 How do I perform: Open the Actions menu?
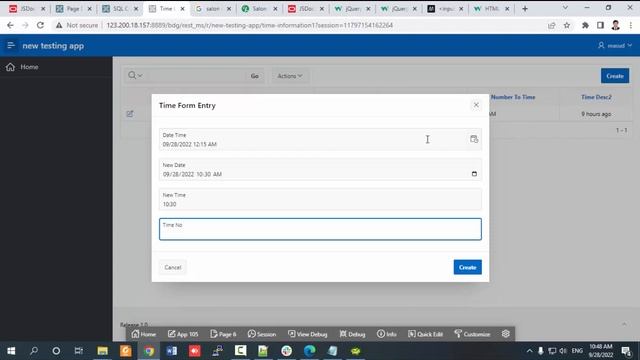pyautogui.click(x=290, y=76)
